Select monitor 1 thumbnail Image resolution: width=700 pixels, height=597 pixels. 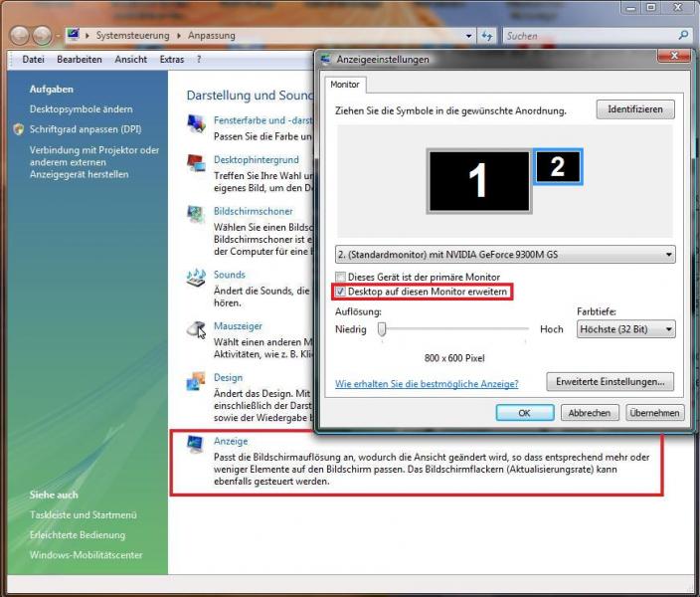(x=478, y=180)
